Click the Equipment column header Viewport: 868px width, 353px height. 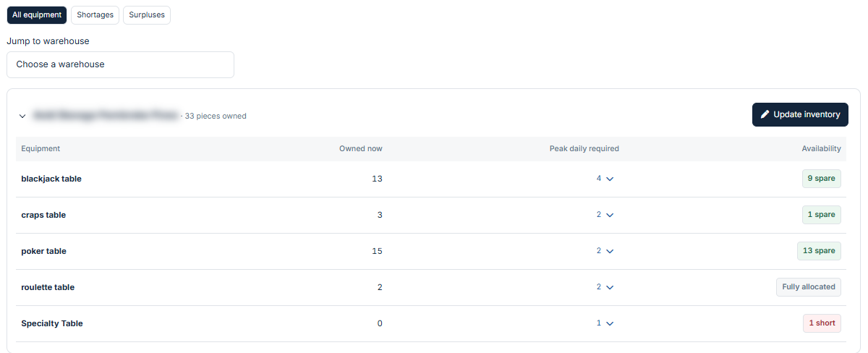41,148
